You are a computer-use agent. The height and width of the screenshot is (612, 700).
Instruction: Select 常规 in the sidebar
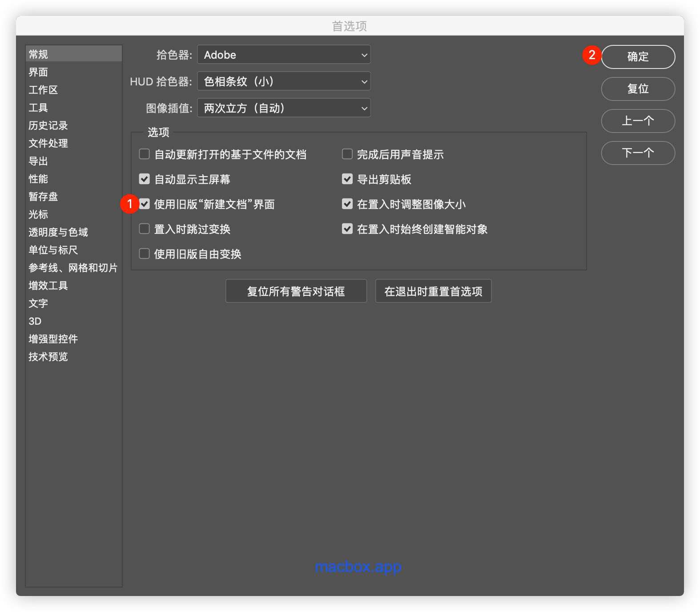pyautogui.click(x=74, y=54)
